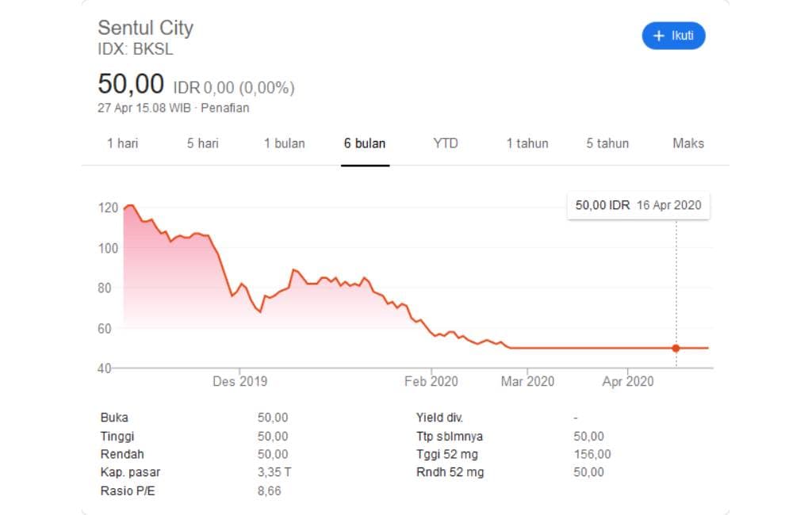Screen dimensions: 812x515
Task: Select the 1 tahun time range
Action: 527,143
